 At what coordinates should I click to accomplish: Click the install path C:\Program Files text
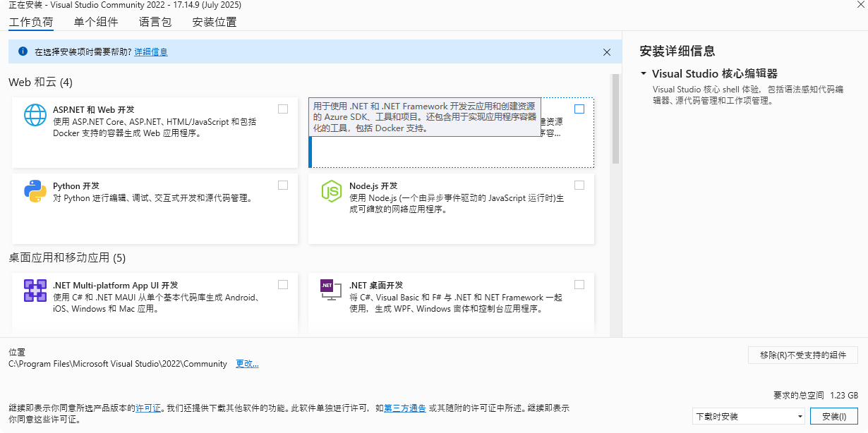(118, 364)
